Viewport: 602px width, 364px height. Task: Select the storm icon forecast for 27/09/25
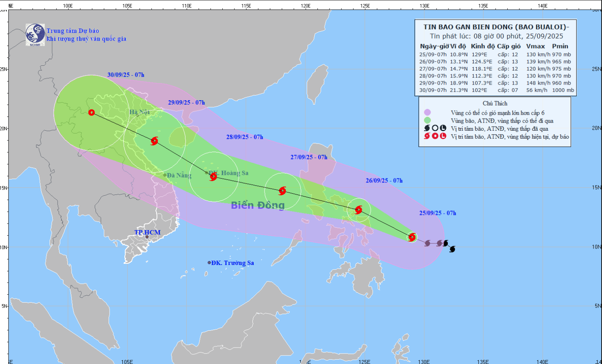click(x=283, y=191)
